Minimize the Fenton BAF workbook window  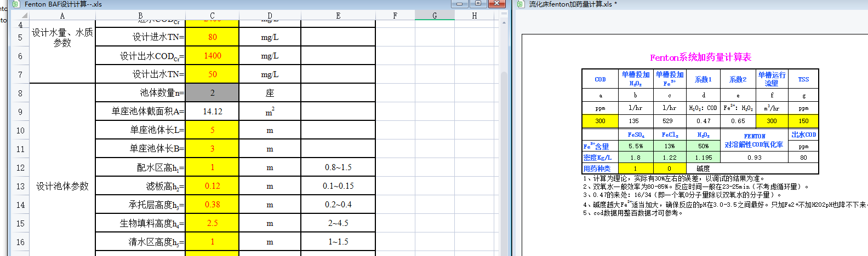coord(460,4)
